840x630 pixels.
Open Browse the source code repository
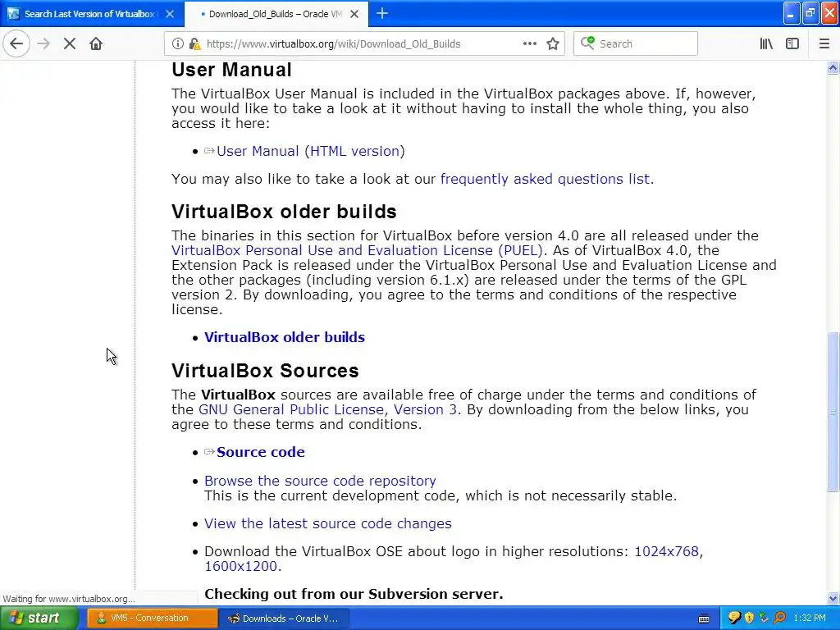pos(320,481)
